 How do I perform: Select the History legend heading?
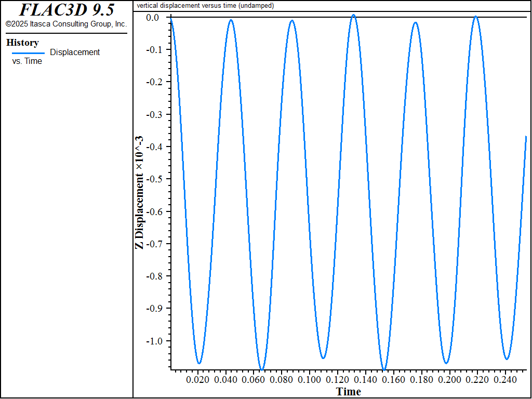coord(22,43)
